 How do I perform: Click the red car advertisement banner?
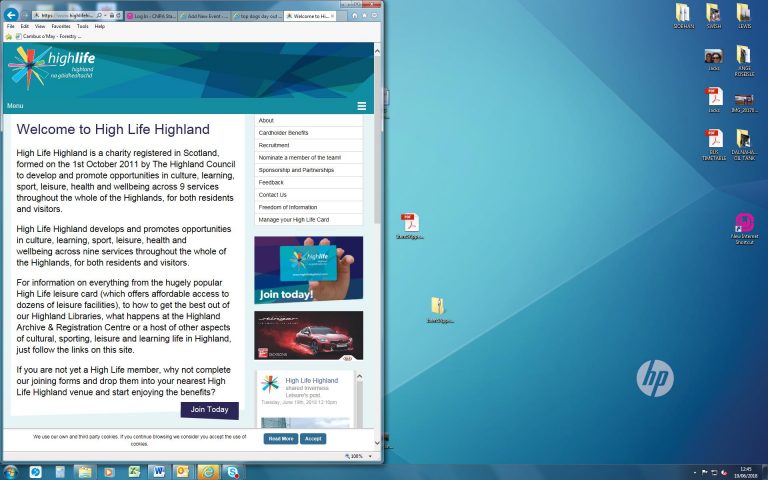[x=309, y=336]
